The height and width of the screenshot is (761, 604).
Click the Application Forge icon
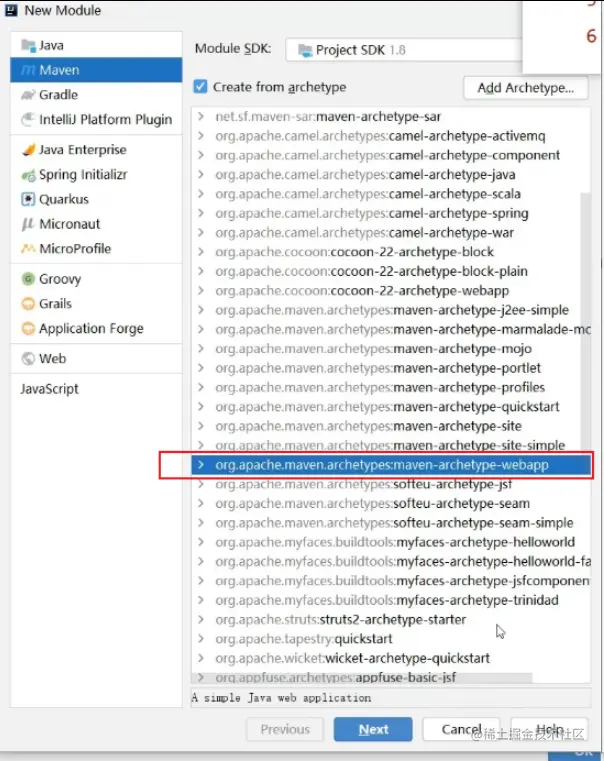[x=28, y=329]
